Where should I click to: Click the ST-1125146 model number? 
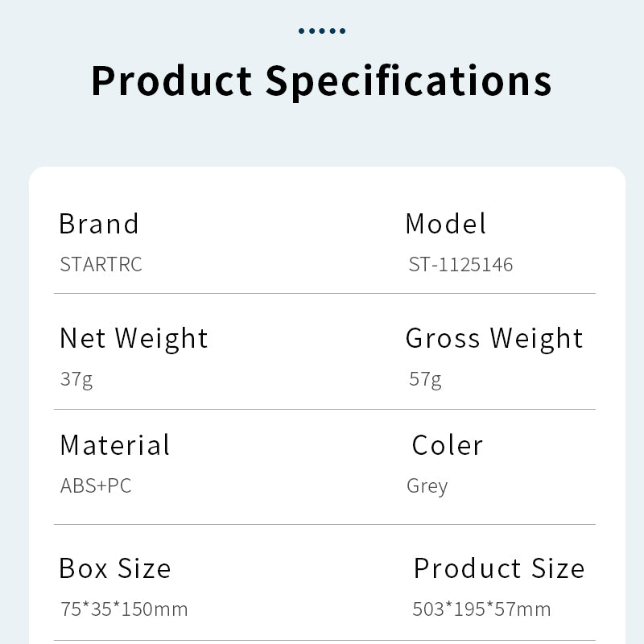(460, 265)
